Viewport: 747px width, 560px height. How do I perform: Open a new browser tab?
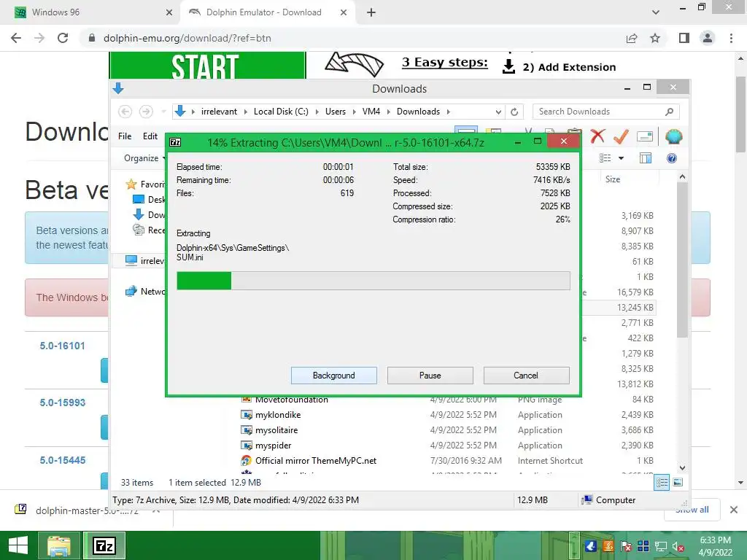(x=371, y=12)
